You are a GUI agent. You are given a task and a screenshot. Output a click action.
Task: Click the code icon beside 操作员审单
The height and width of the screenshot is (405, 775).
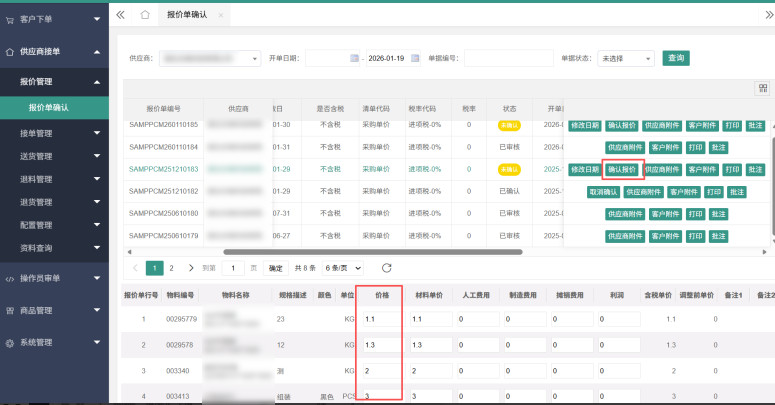coord(9,279)
